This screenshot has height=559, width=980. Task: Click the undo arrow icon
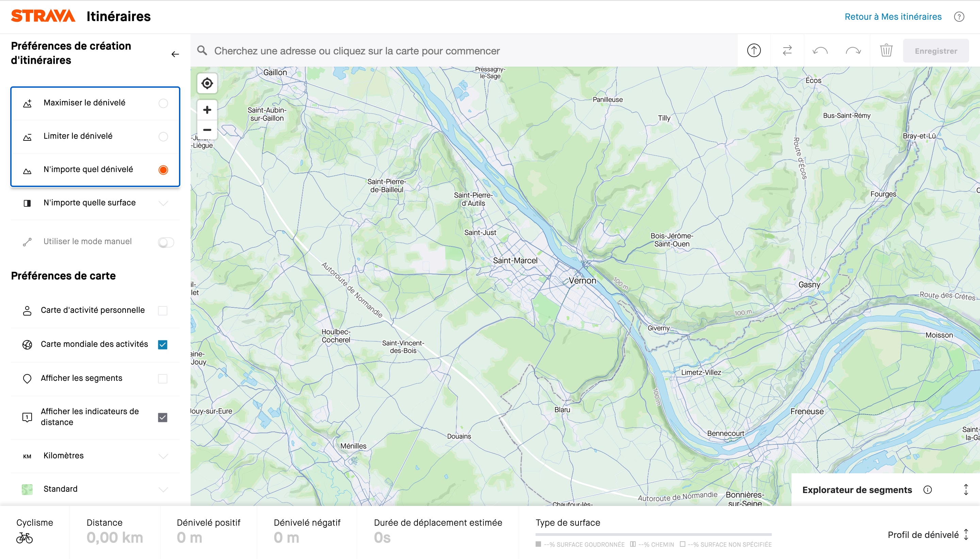[x=820, y=50]
